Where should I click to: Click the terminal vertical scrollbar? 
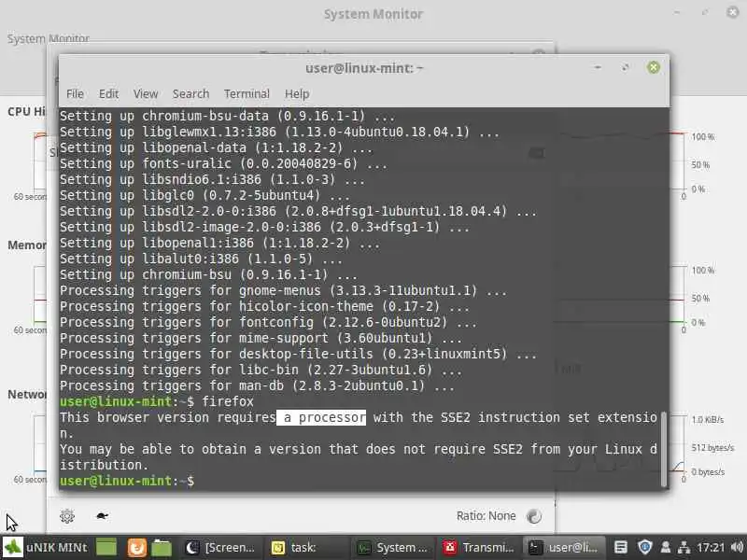pos(664,450)
